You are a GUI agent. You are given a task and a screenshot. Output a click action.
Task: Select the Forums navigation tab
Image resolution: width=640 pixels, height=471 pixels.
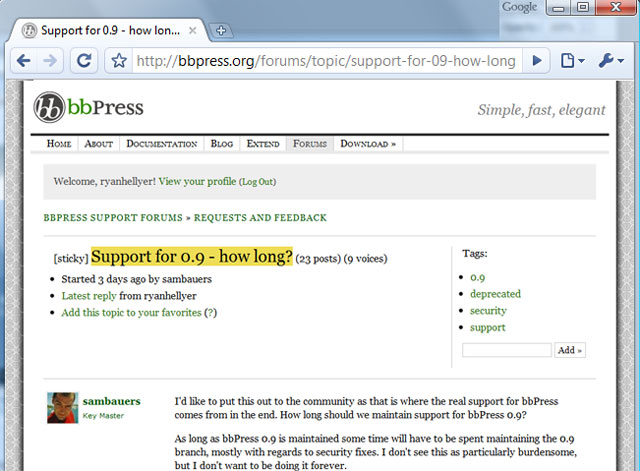(x=310, y=144)
